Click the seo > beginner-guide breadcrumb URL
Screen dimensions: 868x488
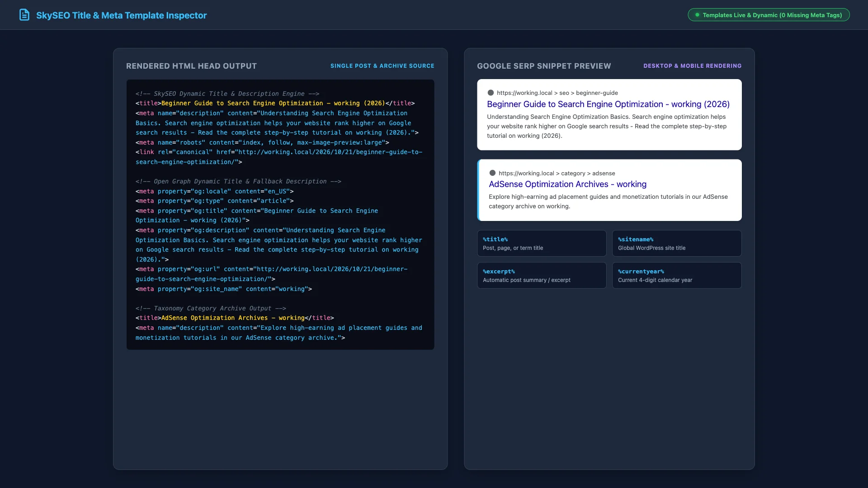click(557, 93)
